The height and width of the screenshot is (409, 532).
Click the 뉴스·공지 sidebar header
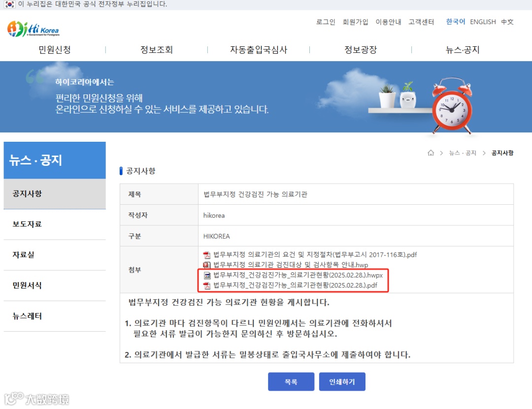click(55, 160)
